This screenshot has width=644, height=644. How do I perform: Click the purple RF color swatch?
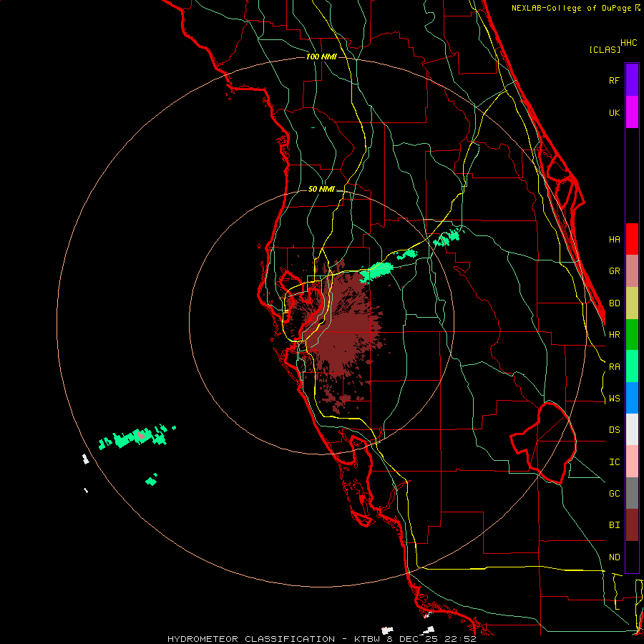632,80
